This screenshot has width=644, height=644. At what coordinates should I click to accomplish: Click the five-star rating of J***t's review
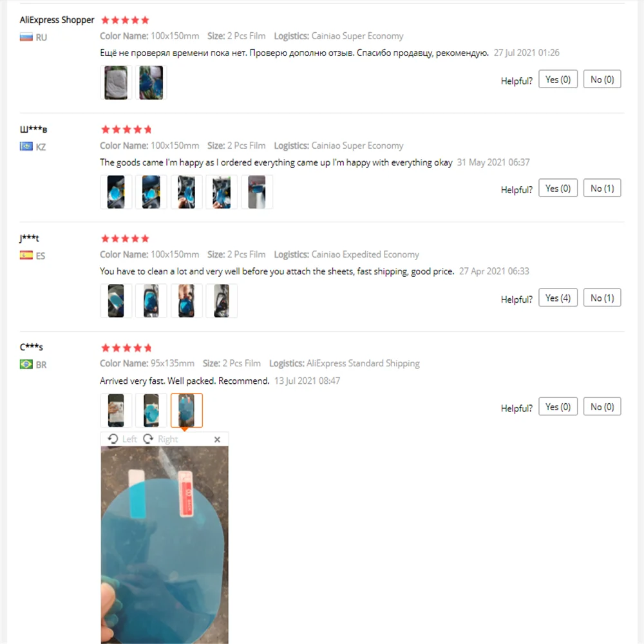(x=126, y=239)
